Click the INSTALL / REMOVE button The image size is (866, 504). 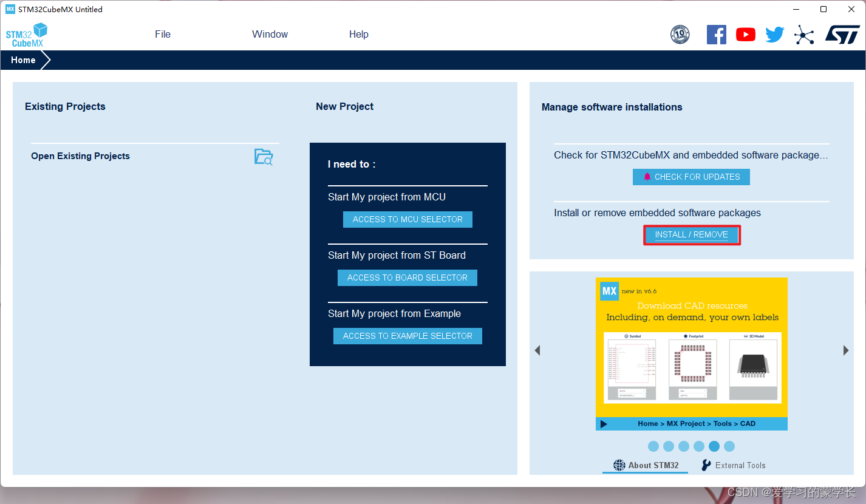pos(692,235)
